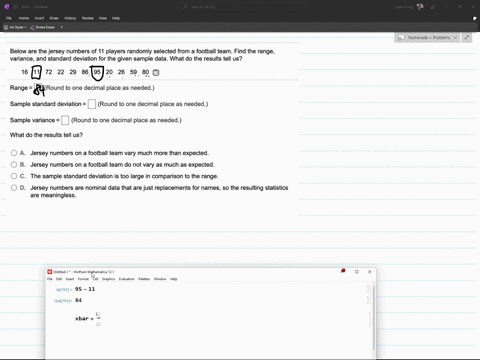Select the cell bracket beside xbar input
The image size is (480, 360).
pos(370,319)
